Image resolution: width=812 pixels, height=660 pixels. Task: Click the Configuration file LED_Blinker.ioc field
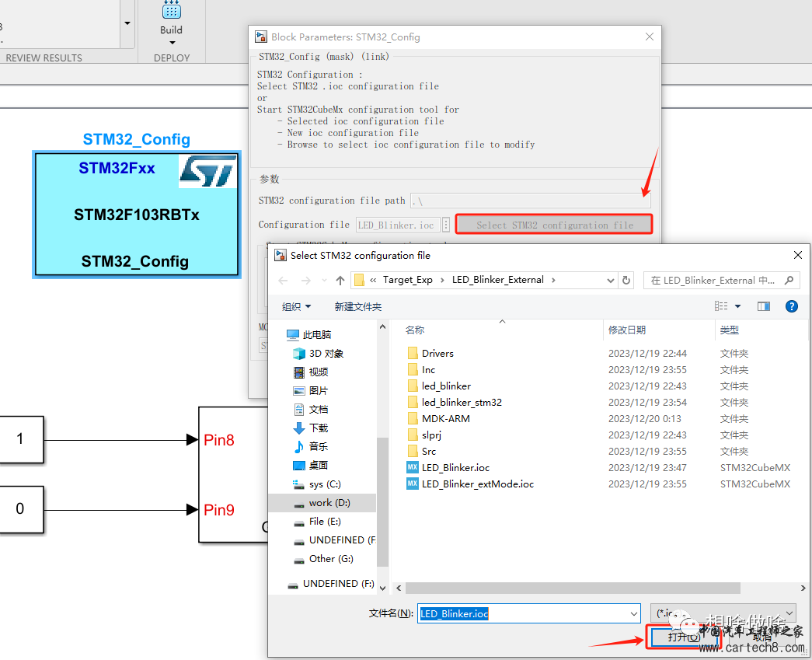(398, 225)
